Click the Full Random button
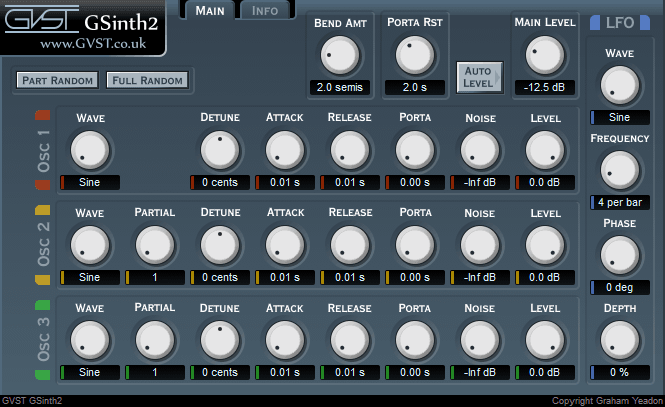665x407 pixels. point(147,80)
